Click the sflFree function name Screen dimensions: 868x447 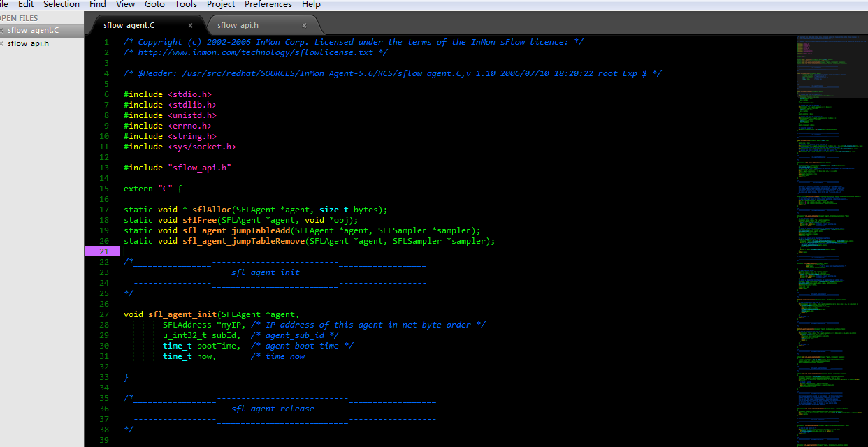pyautogui.click(x=199, y=220)
